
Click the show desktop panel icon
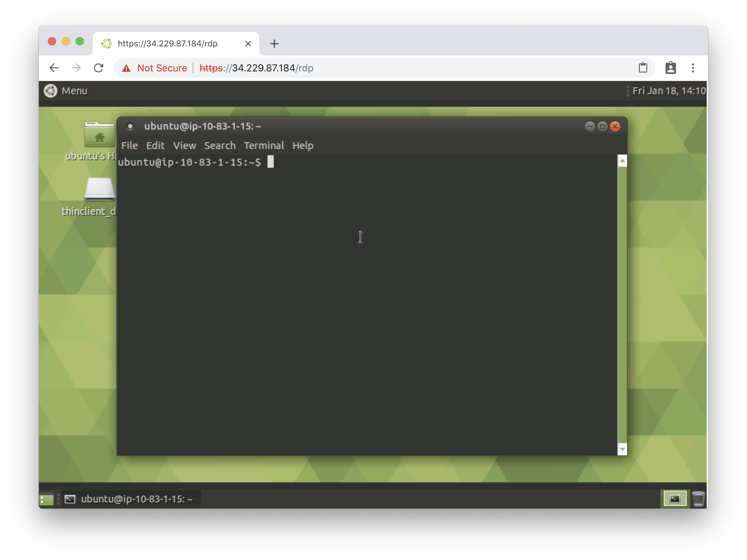tap(46, 499)
